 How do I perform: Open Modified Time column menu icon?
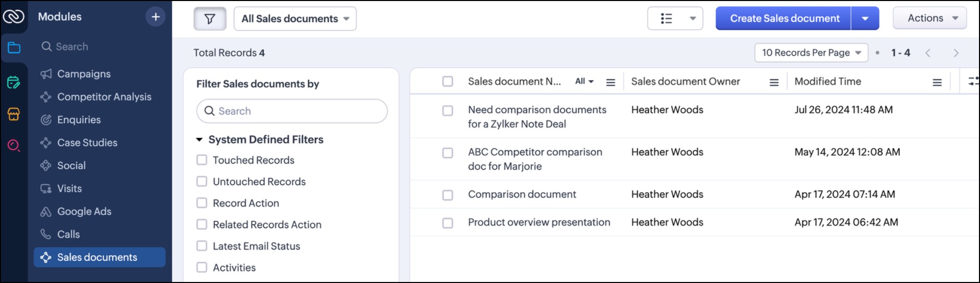(x=937, y=82)
